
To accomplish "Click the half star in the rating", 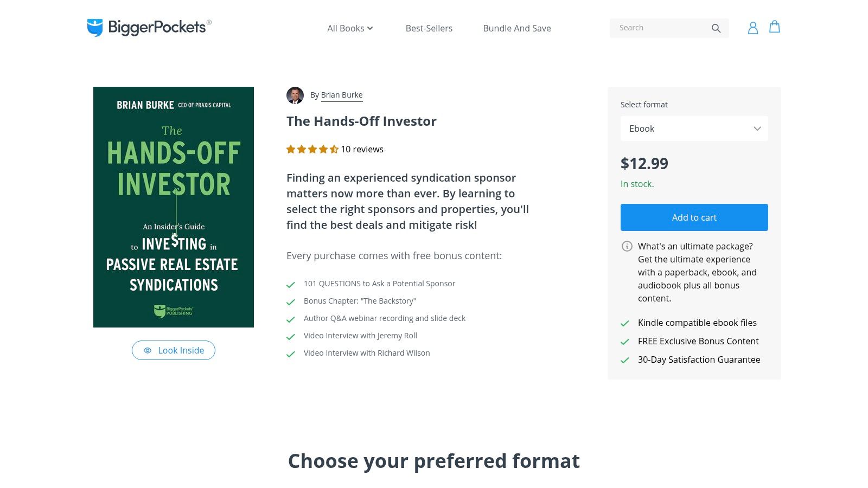I will tap(334, 149).
